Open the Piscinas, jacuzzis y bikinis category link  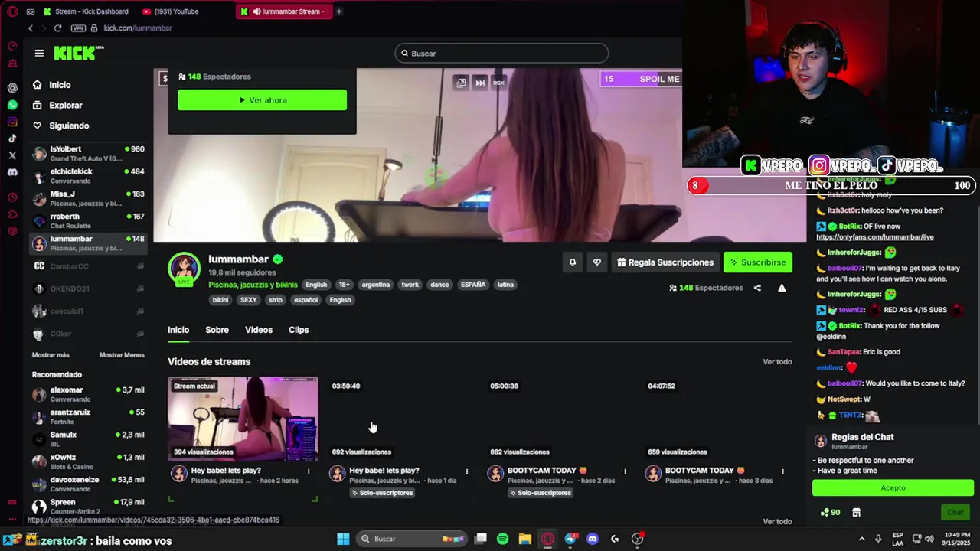[253, 285]
